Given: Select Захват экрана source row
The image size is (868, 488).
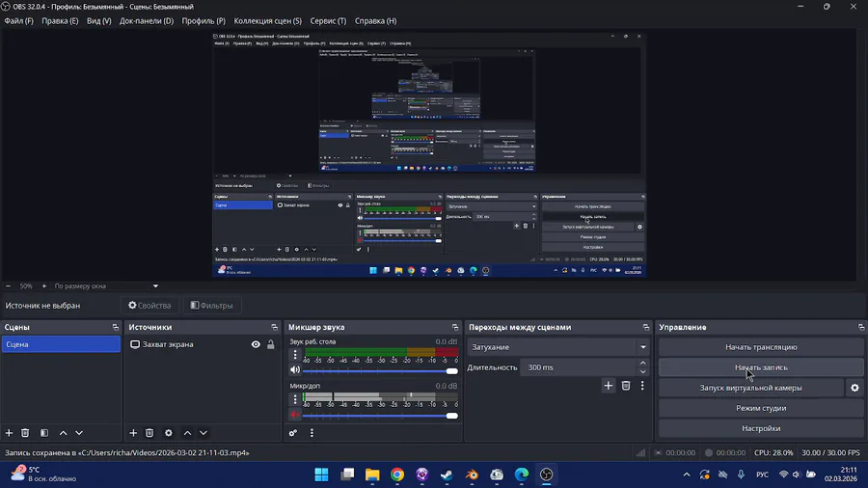Looking at the screenshot, I should 203,344.
